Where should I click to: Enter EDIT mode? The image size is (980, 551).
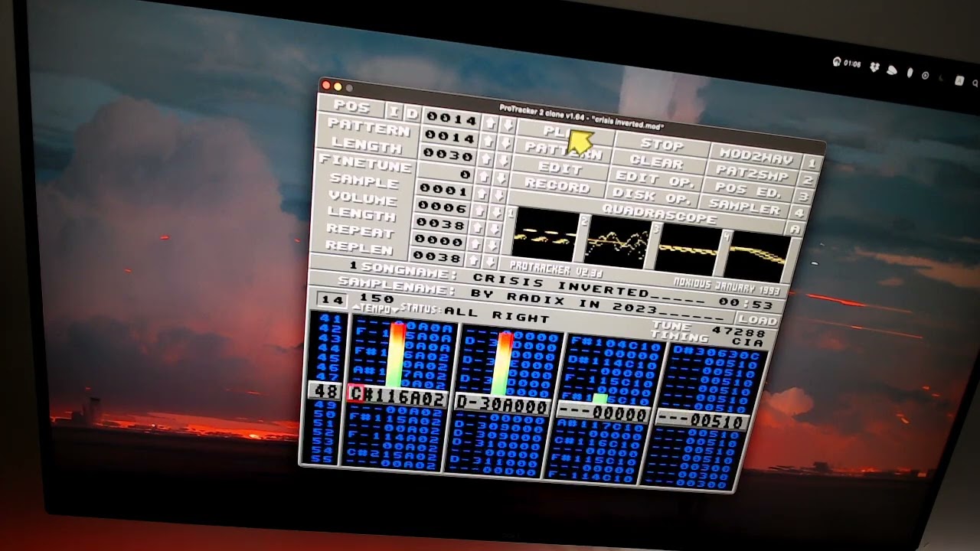click(561, 168)
